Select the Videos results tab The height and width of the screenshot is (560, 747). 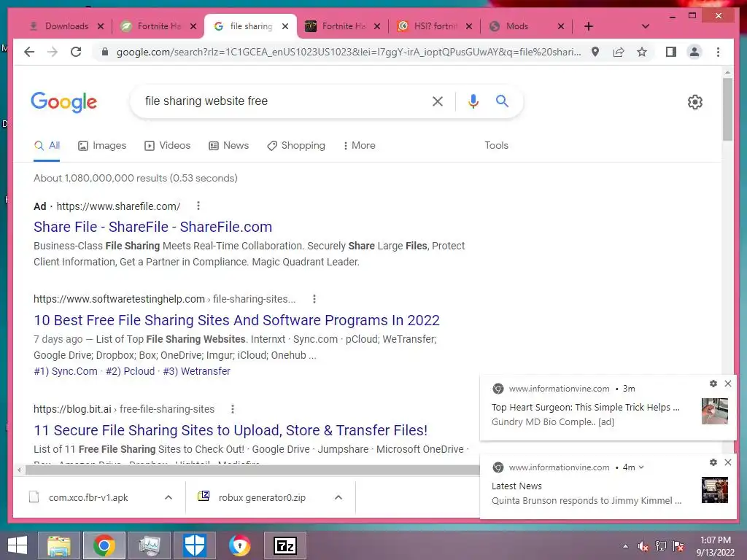(x=167, y=146)
